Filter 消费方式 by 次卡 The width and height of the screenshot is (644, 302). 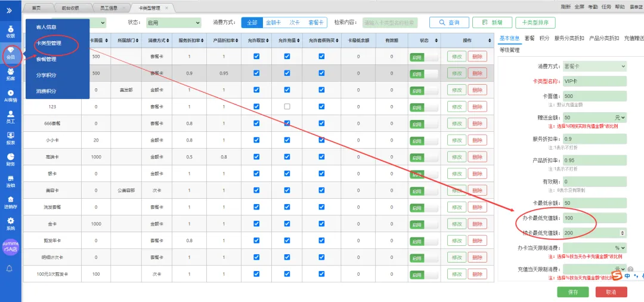pos(295,23)
